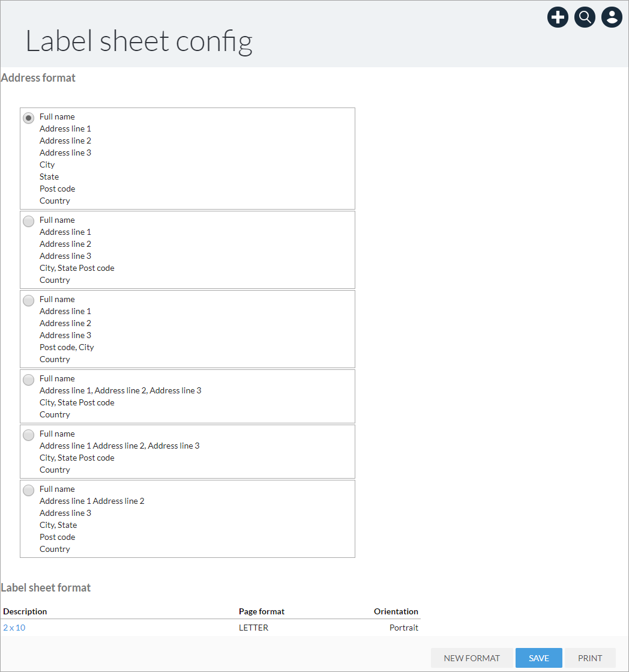
Task: Open the 2 x 10 label sheet link
Action: 14,628
